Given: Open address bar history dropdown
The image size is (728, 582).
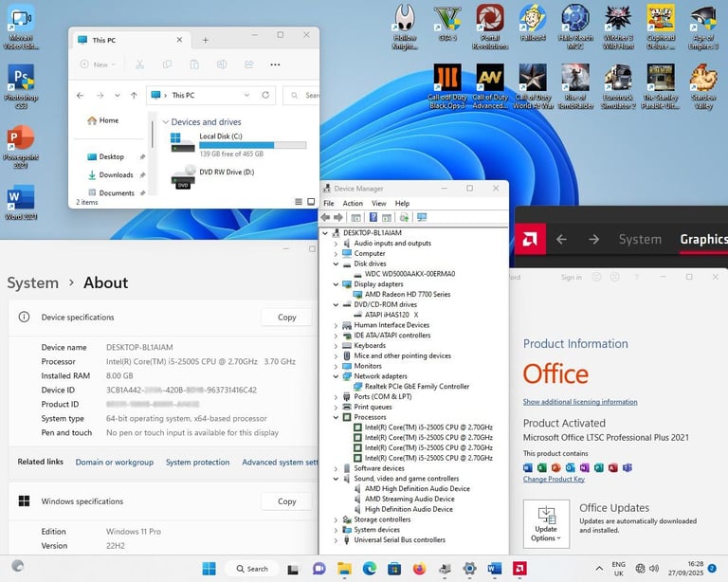Looking at the screenshot, I should (x=247, y=95).
